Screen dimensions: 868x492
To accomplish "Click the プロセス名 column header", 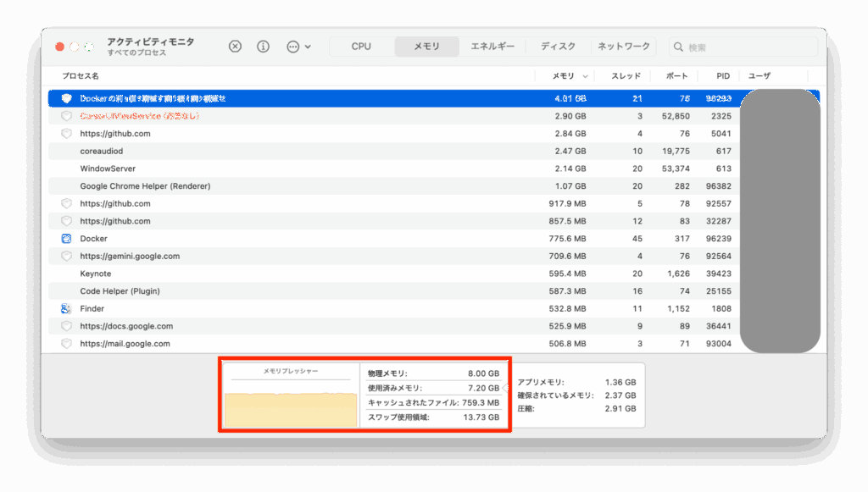I will point(81,76).
